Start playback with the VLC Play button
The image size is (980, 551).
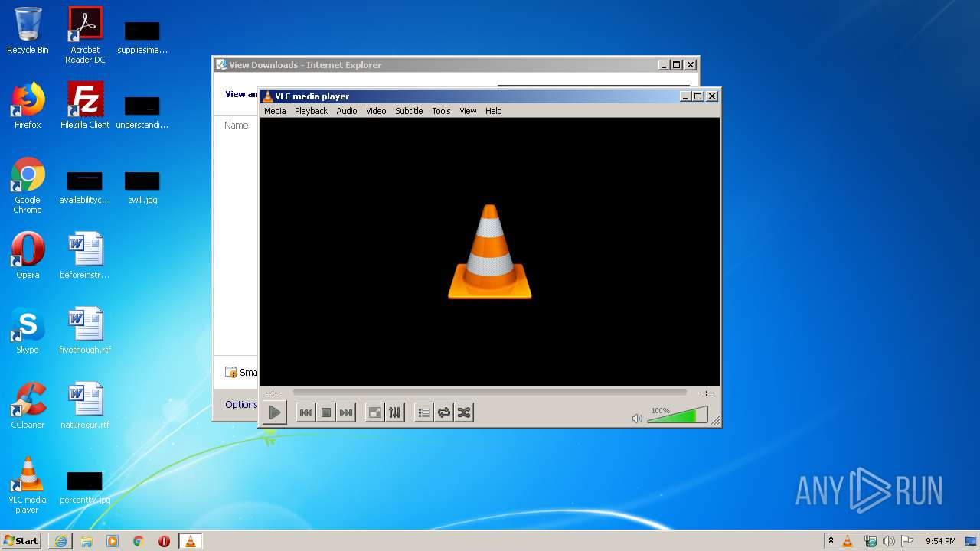[x=274, y=412]
